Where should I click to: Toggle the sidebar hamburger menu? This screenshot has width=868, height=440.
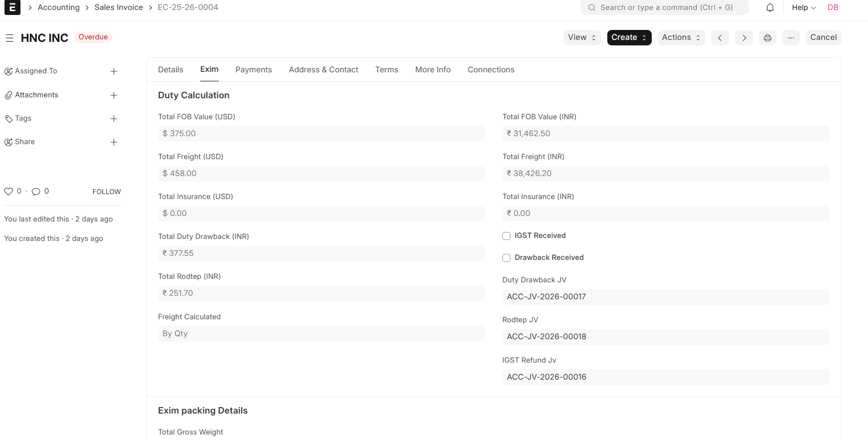(x=9, y=38)
